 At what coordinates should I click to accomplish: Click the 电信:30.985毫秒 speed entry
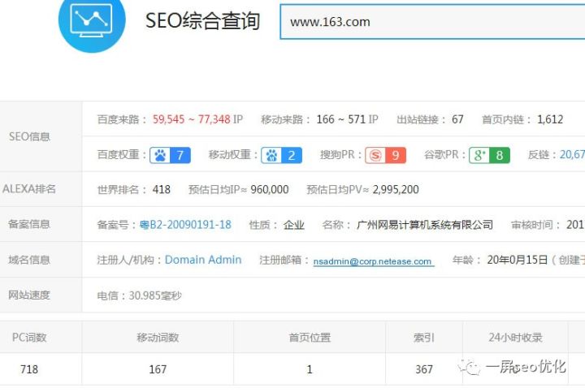[x=139, y=295]
